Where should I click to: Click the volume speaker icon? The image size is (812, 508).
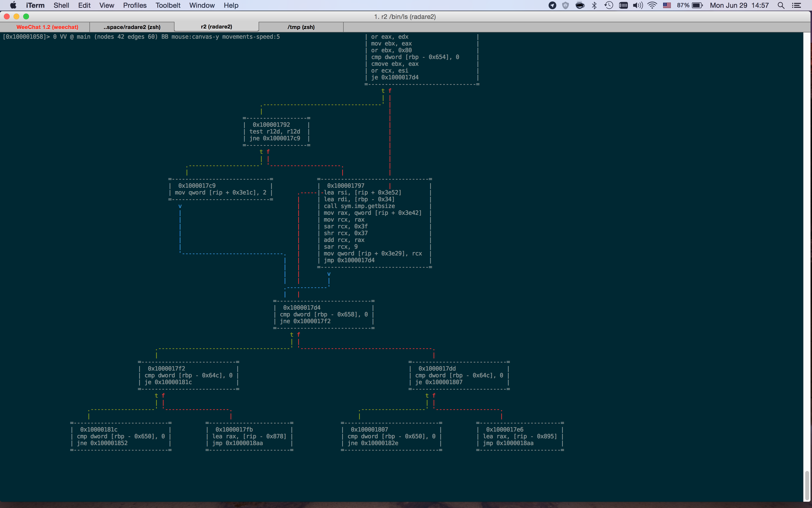pos(638,5)
